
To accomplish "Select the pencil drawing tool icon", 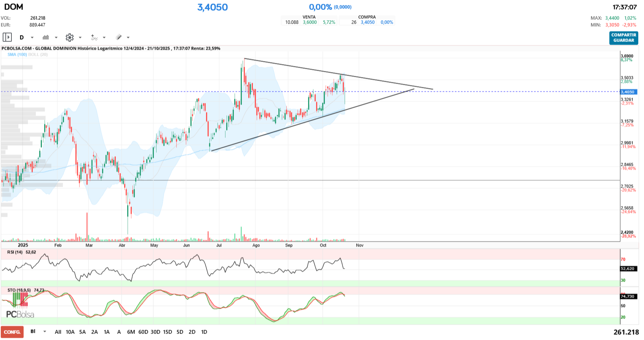I will point(119,37).
